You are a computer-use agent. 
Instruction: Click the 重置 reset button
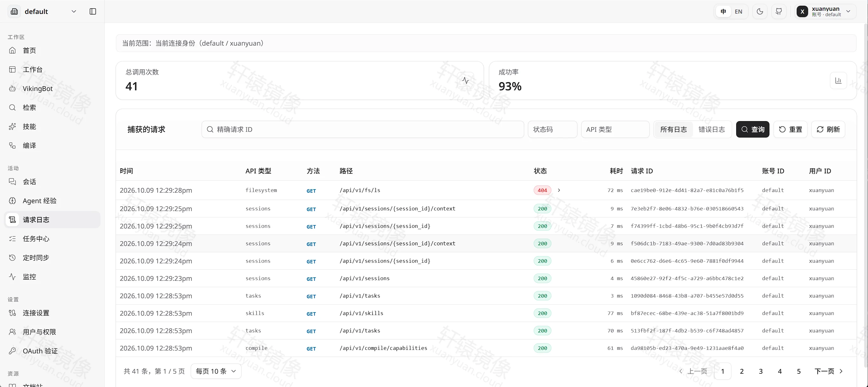tap(790, 129)
